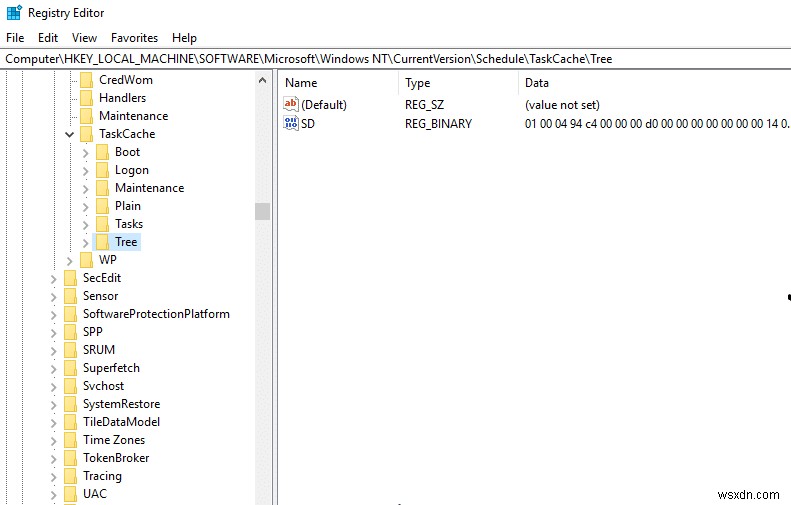Image resolution: width=791 pixels, height=505 pixels.
Task: Click the Sensor folder icon
Action: pyautogui.click(x=71, y=296)
